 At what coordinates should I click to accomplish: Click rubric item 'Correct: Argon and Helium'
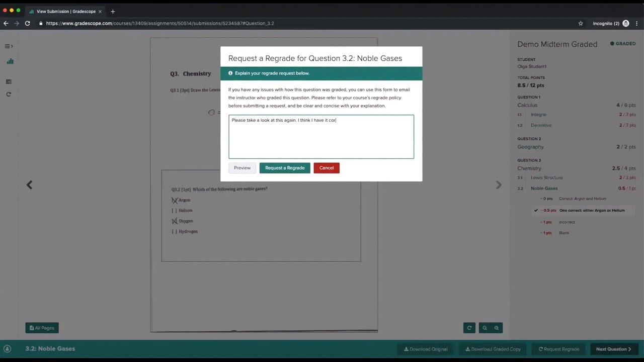click(582, 199)
